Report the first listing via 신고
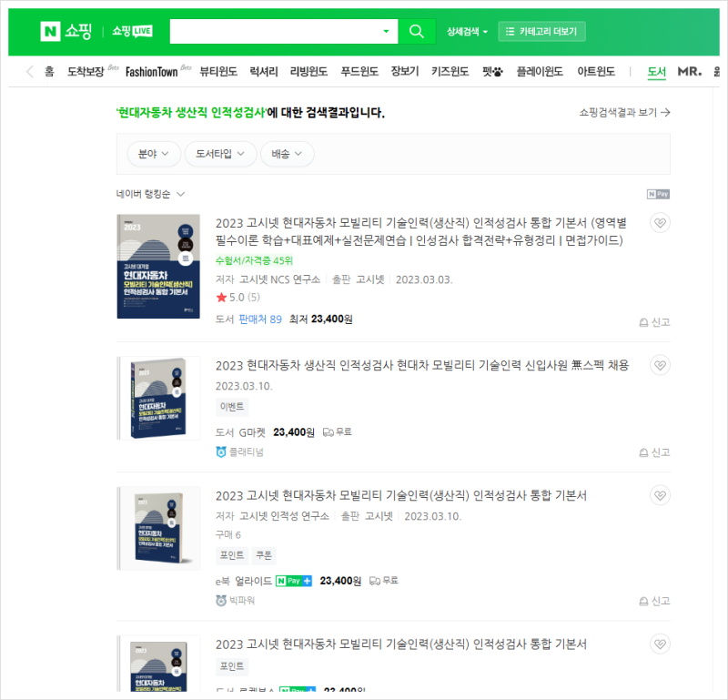 point(654,322)
